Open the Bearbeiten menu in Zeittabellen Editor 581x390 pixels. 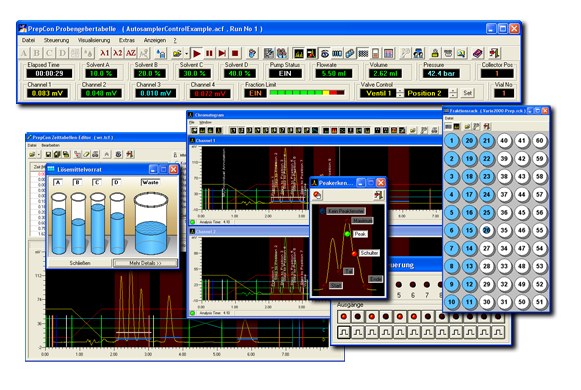(49, 145)
